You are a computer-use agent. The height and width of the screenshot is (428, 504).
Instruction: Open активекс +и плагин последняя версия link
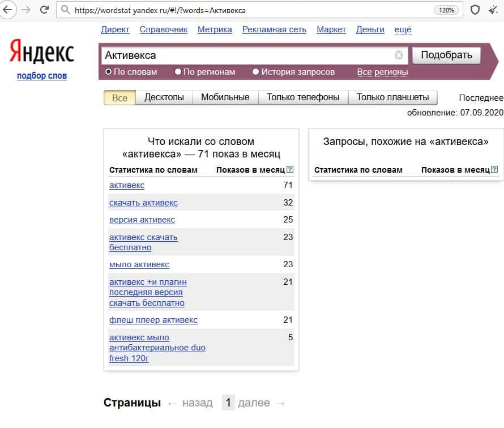pos(148,292)
